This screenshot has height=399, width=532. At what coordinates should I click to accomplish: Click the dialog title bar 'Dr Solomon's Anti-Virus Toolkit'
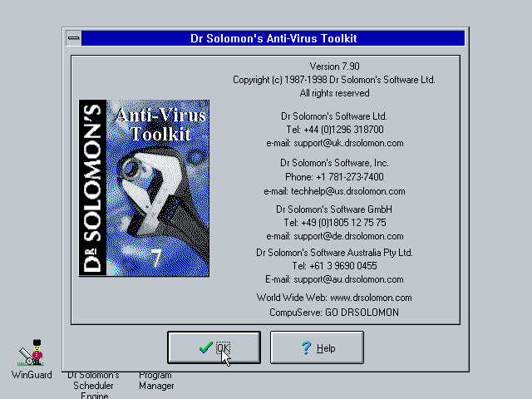pyautogui.click(x=273, y=38)
